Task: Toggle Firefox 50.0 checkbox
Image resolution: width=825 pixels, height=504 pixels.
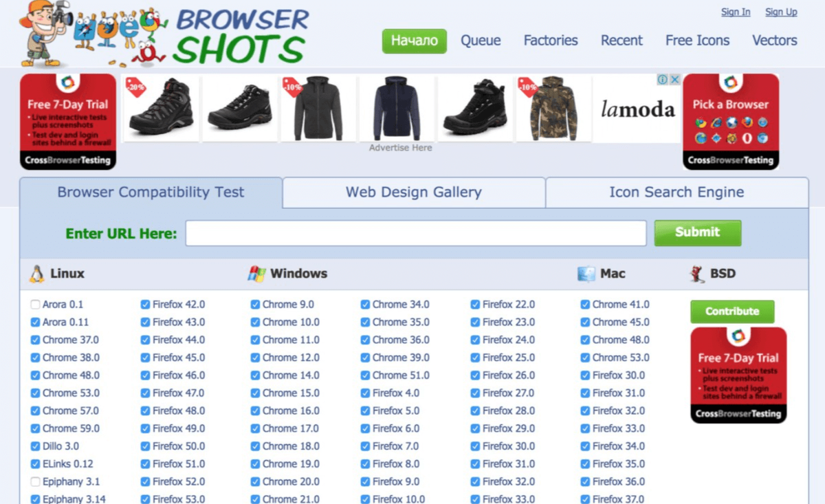Action: (146, 446)
